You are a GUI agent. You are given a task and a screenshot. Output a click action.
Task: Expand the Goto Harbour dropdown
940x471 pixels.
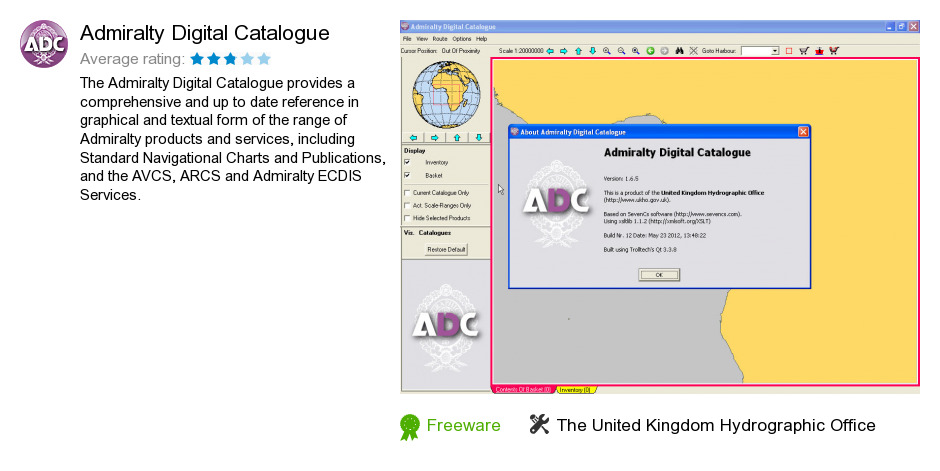(x=773, y=50)
